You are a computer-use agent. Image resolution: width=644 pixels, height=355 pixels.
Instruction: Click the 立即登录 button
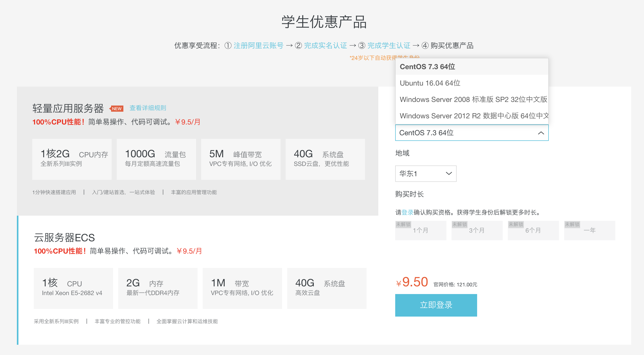[x=436, y=305]
